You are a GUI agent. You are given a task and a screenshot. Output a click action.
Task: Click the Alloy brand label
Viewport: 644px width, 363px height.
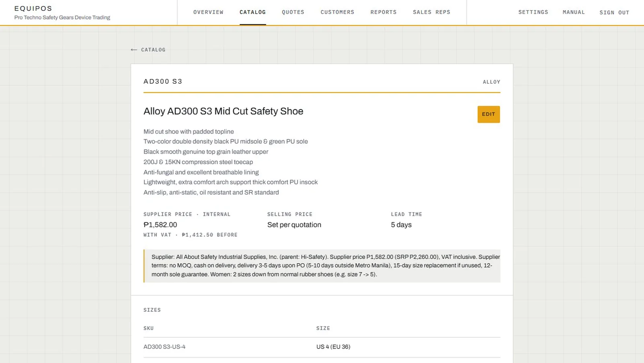tap(491, 82)
